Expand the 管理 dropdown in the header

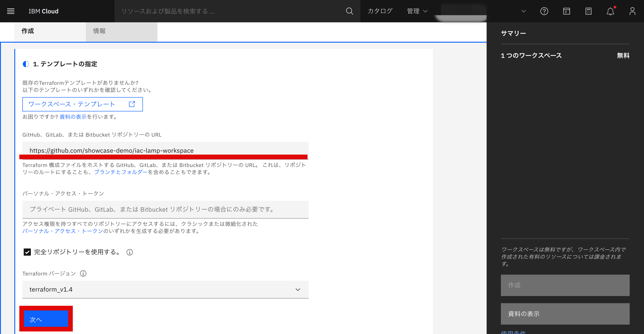pos(417,11)
